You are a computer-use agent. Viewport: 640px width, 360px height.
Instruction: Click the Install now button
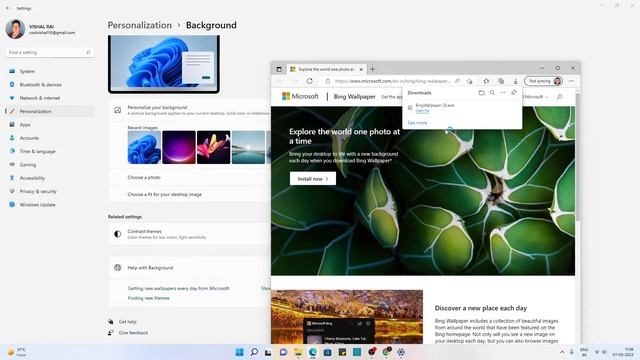[x=313, y=179]
